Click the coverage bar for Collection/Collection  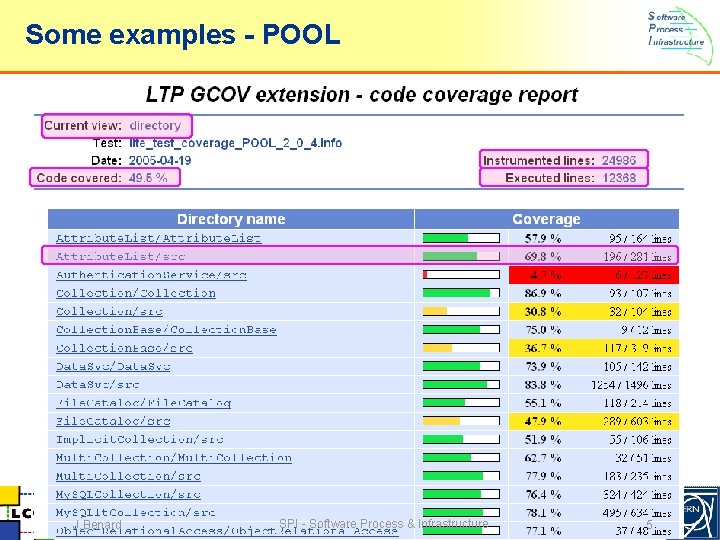point(461,293)
